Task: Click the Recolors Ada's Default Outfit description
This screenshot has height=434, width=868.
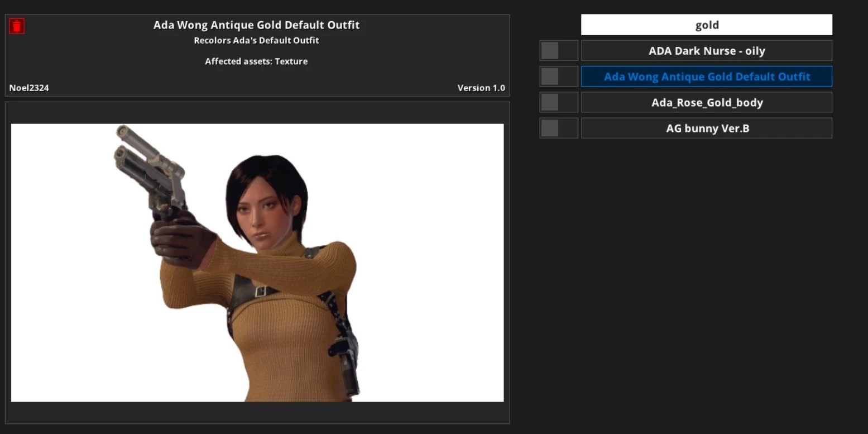Action: pos(256,40)
